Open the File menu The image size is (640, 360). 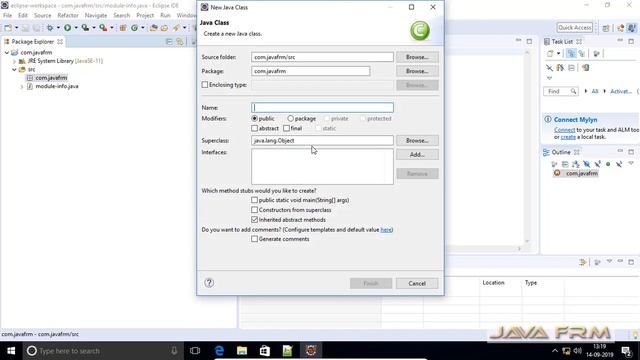(x=7, y=15)
